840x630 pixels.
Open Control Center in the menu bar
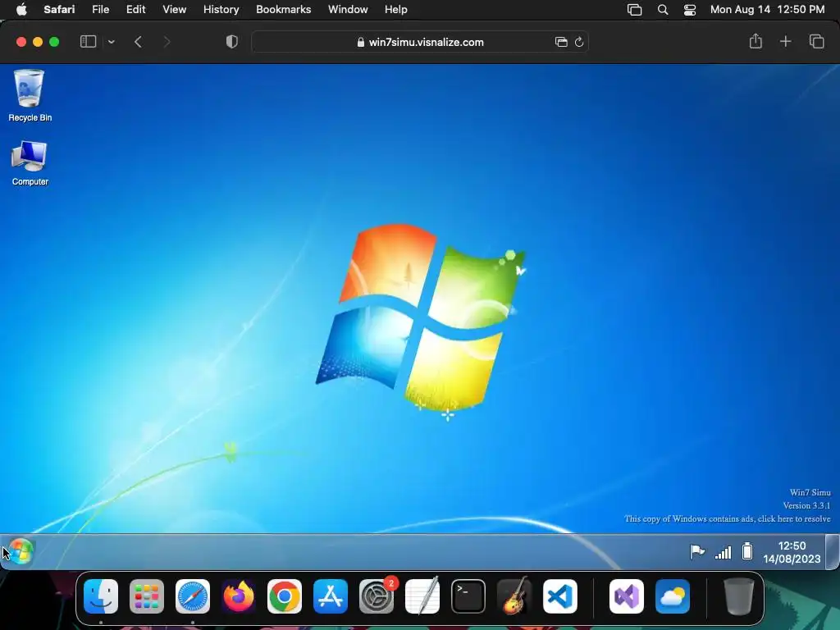click(x=689, y=10)
